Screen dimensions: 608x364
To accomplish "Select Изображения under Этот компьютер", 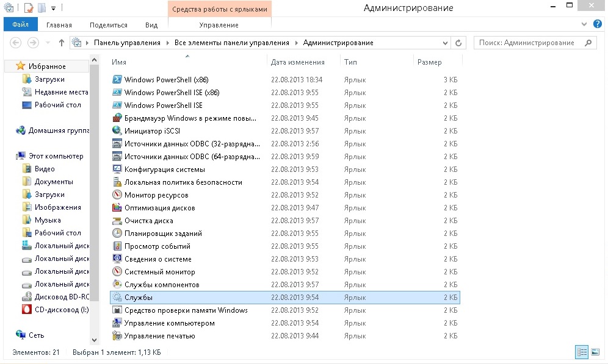I will (57, 207).
